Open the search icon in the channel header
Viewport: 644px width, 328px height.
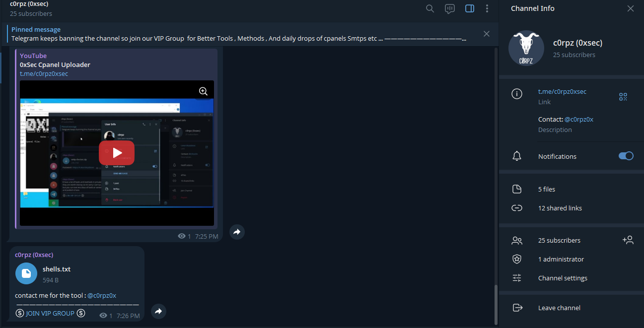coord(429,8)
